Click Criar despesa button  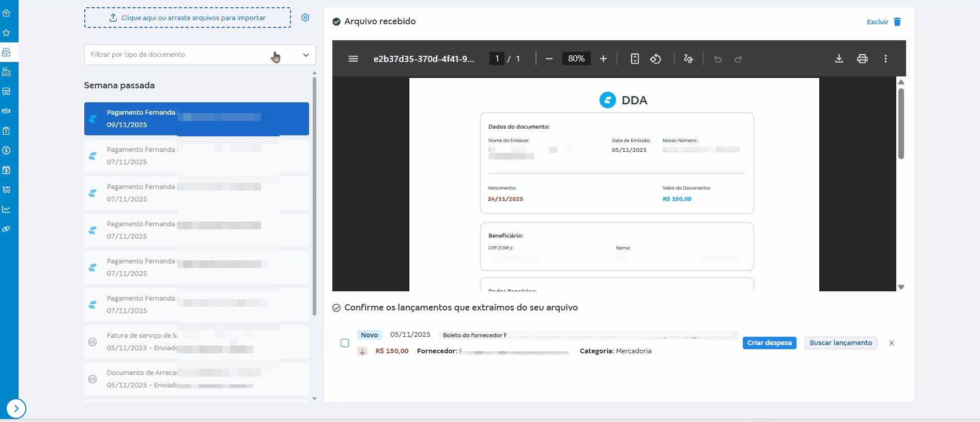tap(769, 343)
